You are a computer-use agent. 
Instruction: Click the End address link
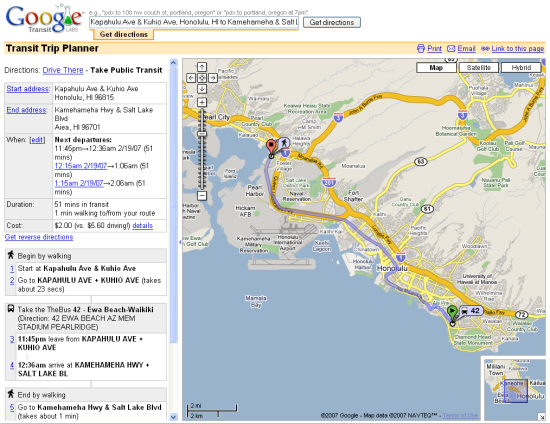point(26,110)
